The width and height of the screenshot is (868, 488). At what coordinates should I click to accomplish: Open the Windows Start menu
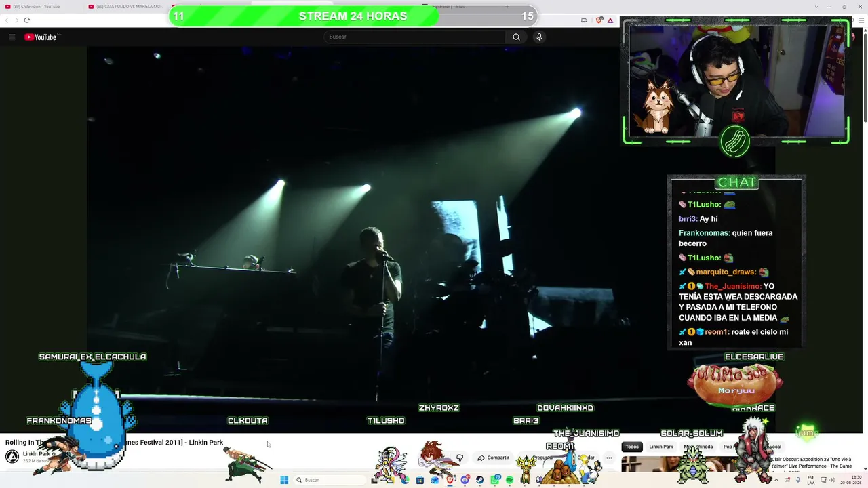coord(284,480)
